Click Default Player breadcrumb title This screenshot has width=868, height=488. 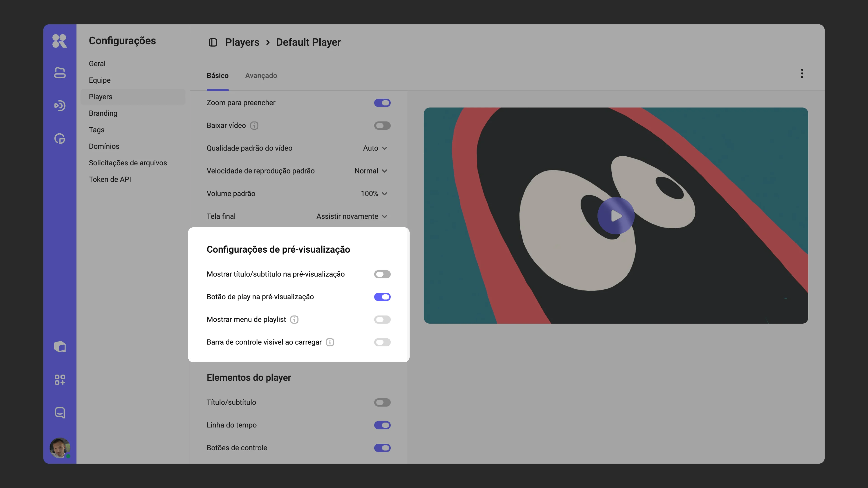308,42
